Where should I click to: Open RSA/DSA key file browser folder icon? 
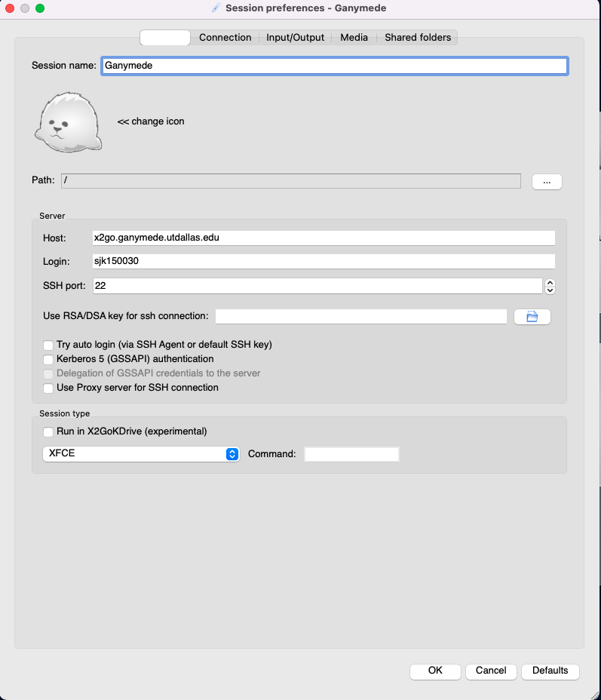tap(532, 317)
